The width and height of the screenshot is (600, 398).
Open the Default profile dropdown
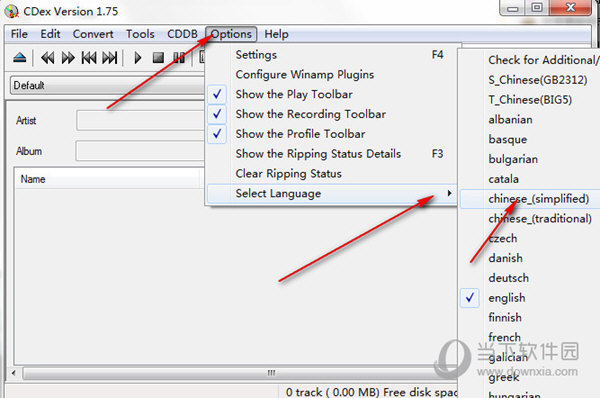(x=108, y=85)
